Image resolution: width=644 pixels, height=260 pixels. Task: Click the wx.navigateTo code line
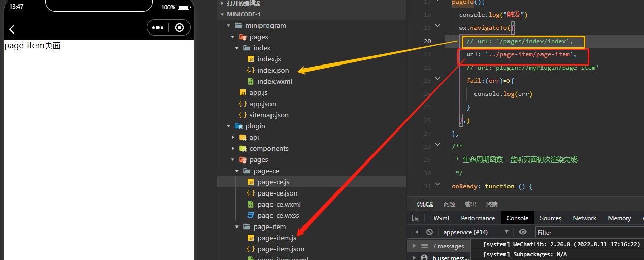[x=487, y=28]
